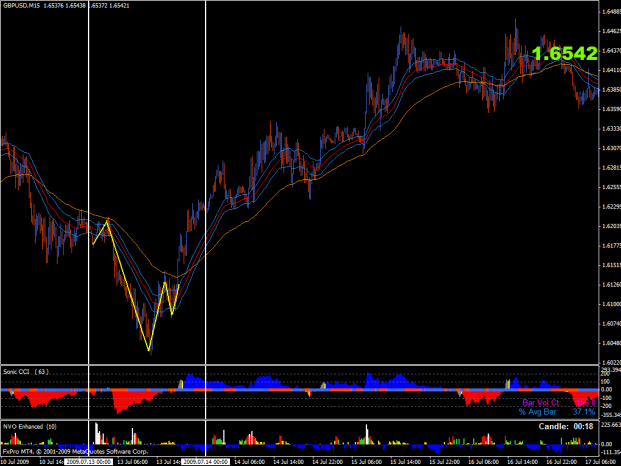Click the 16 Jul 06:00 time label

pyautogui.click(x=483, y=462)
